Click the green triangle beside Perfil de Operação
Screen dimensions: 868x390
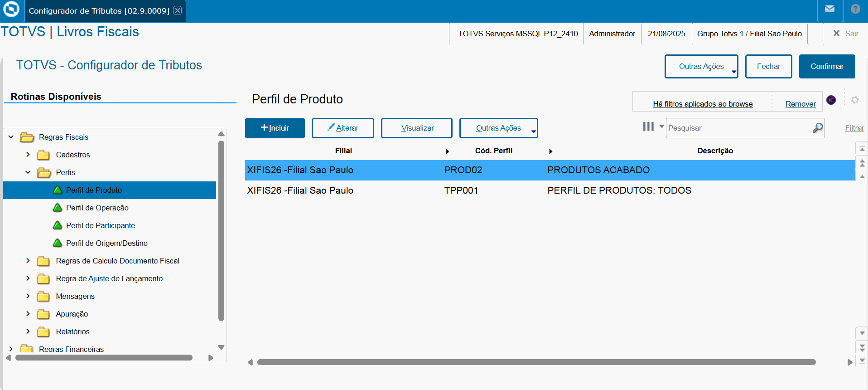[58, 208]
